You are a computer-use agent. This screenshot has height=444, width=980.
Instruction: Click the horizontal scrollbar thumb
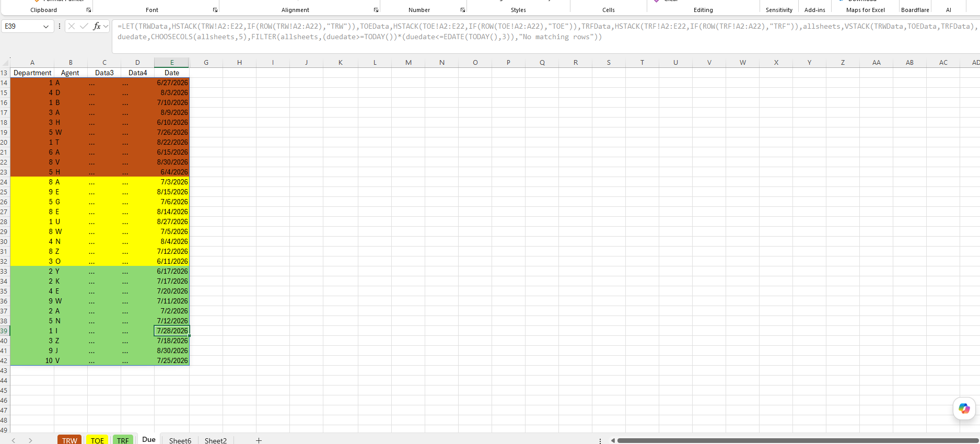click(797, 440)
